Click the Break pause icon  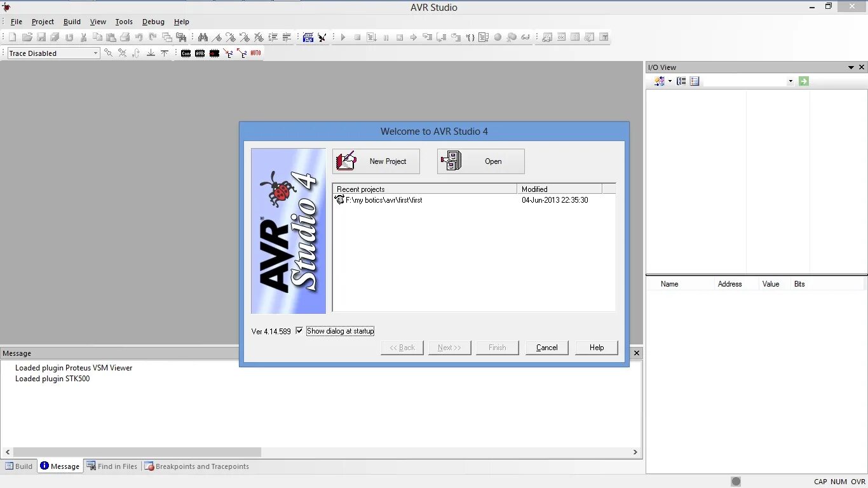[386, 37]
